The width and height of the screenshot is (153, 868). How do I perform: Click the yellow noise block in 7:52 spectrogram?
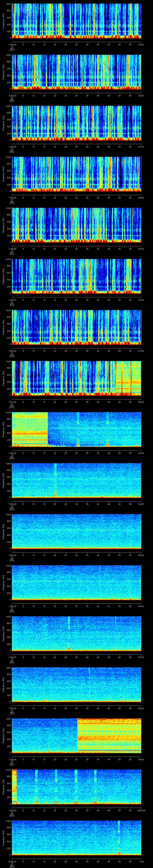(x=30, y=429)
